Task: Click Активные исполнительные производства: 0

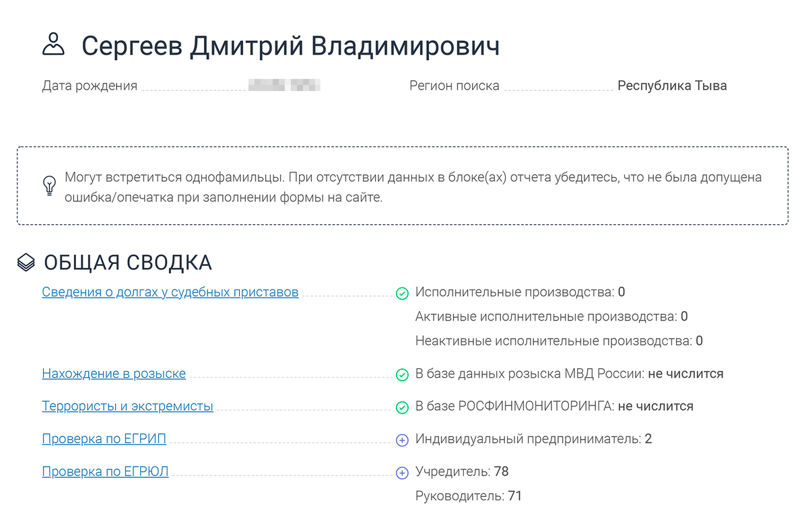Action: (551, 317)
